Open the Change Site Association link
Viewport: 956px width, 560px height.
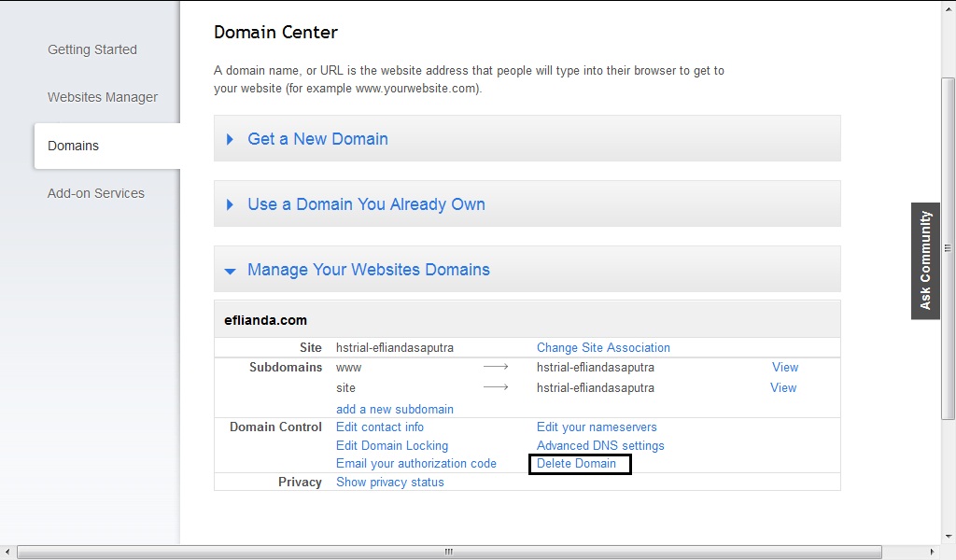603,347
